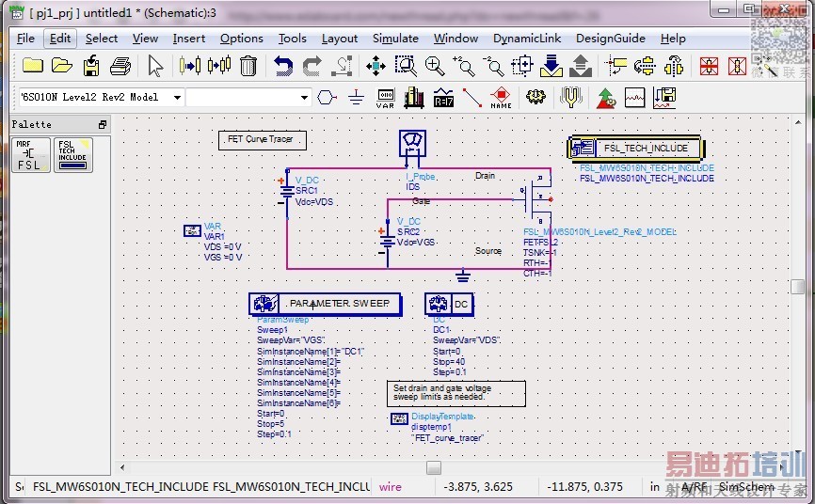Select the Insert Wire tool

click(x=471, y=98)
